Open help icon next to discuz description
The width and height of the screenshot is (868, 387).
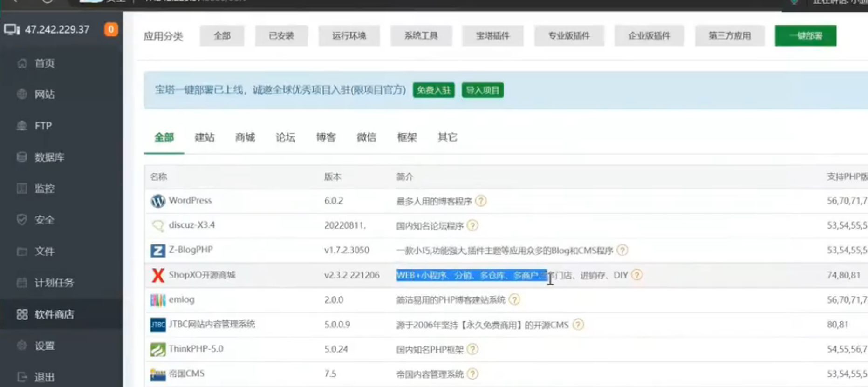472,225
